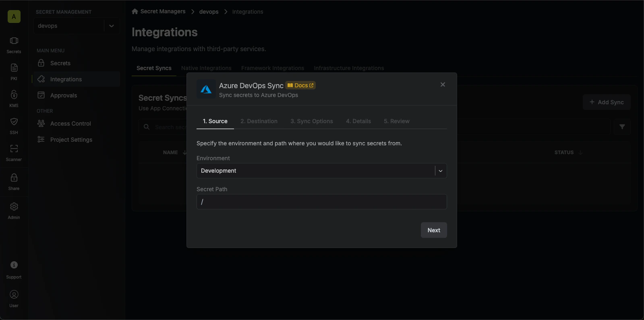Open the User profile icon
The height and width of the screenshot is (320, 644).
point(14,295)
